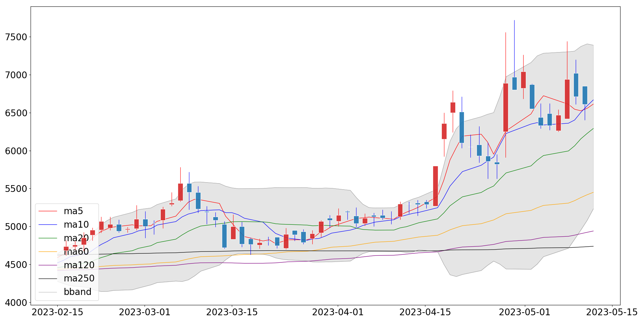This screenshot has width=644, height=322.
Task: Click the blue ma10 legend line sample
Action: coord(48,225)
